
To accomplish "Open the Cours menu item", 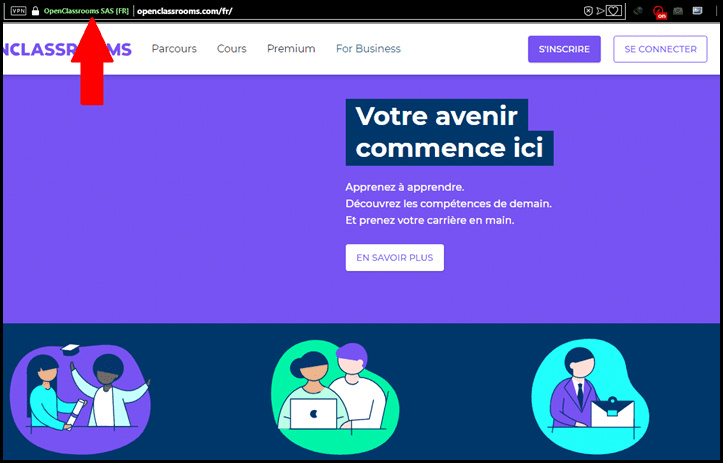I will coord(232,49).
